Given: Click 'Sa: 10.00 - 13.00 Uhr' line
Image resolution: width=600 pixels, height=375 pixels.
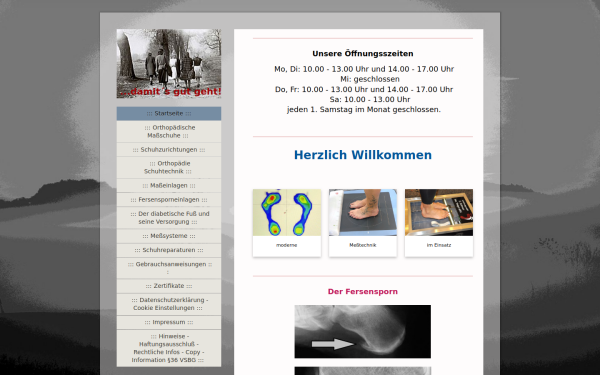Looking at the screenshot, I should [x=370, y=99].
